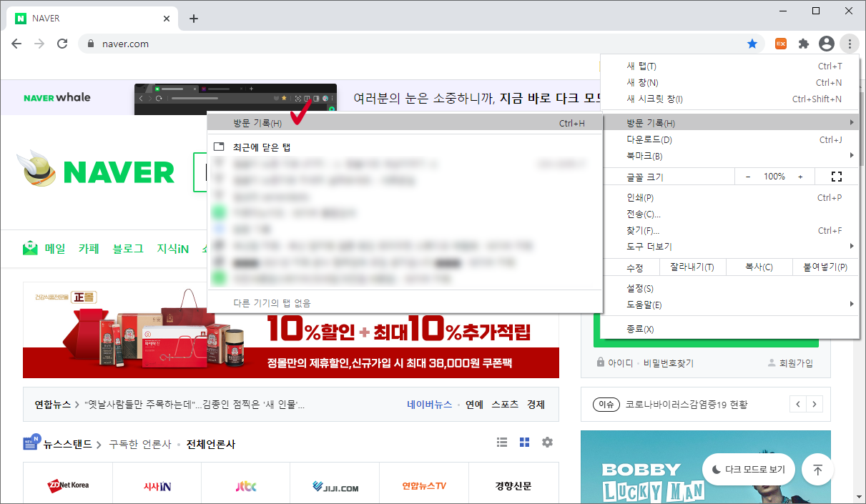Enable 다크 모드로 보기 dark mode
This screenshot has width=866, height=504.
(749, 470)
